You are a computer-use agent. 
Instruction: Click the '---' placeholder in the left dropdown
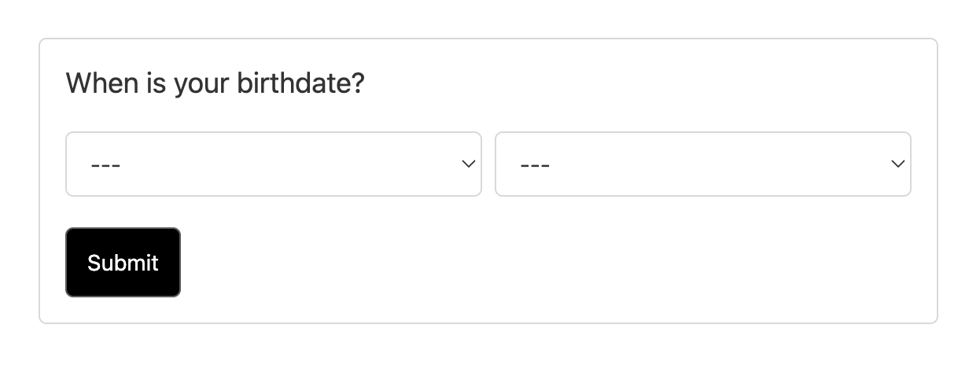click(105, 165)
